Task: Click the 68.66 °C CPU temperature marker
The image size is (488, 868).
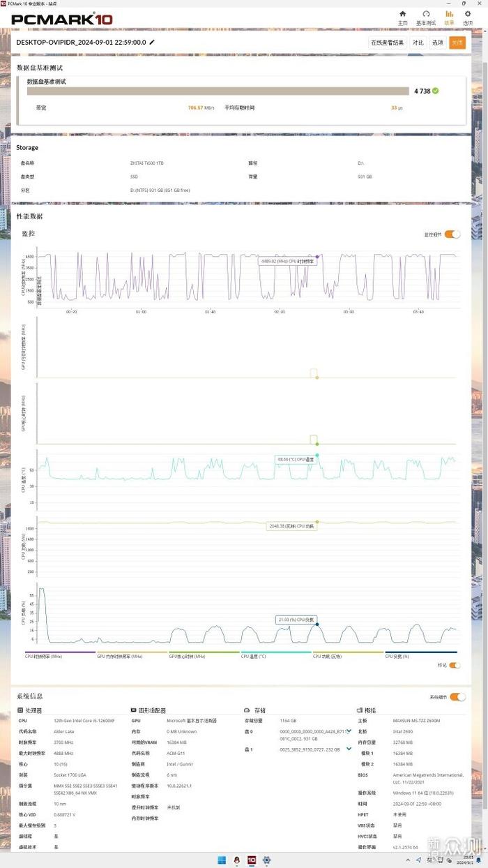Action: pos(317,455)
